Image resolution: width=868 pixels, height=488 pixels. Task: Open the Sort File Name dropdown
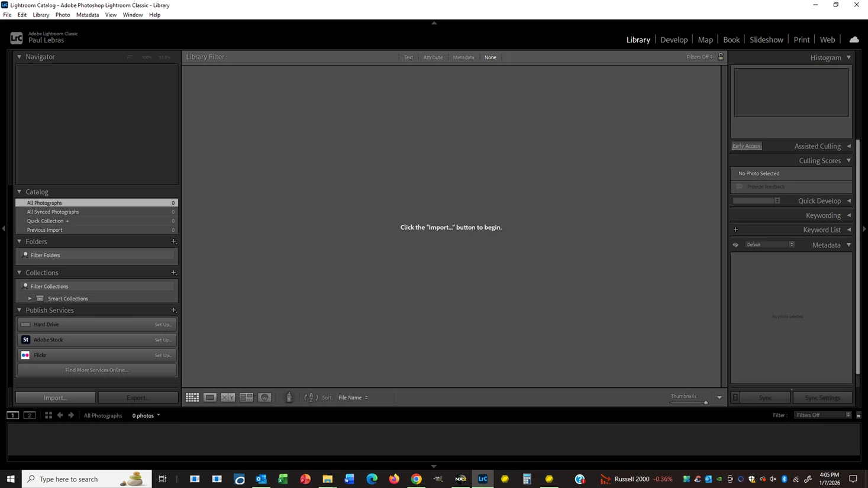353,397
